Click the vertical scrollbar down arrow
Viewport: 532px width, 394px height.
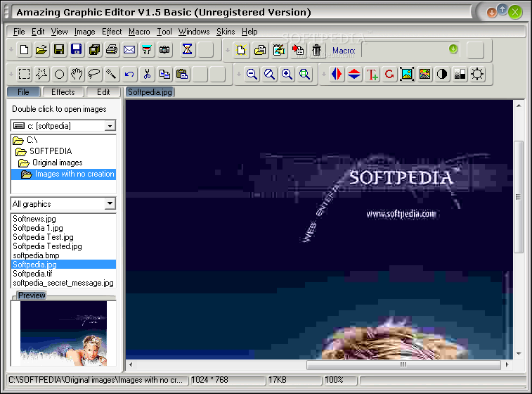coord(519,354)
